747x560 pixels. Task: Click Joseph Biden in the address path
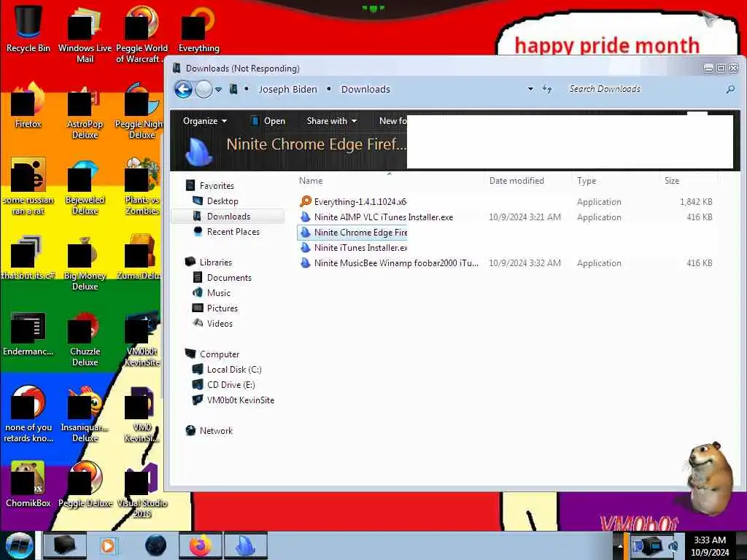tap(287, 89)
